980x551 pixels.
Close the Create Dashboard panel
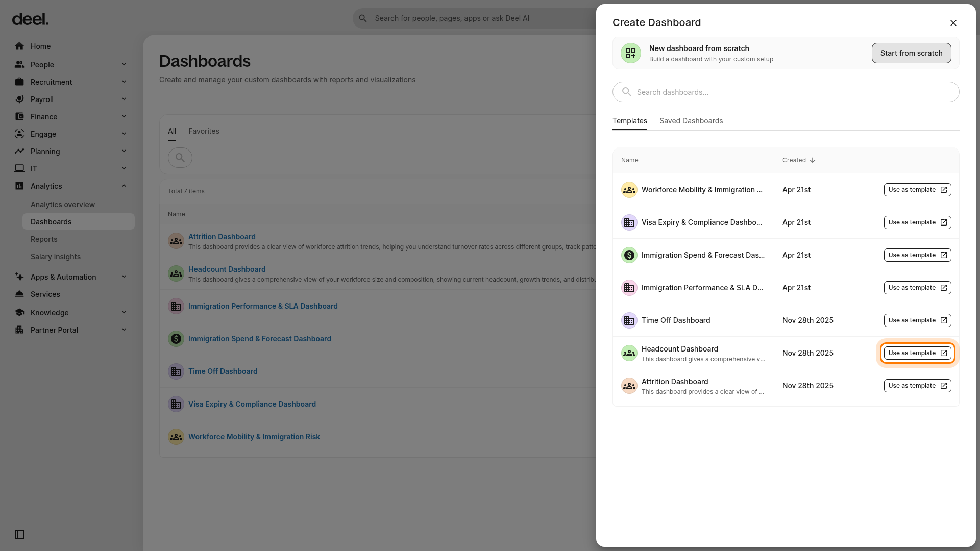pos(953,23)
